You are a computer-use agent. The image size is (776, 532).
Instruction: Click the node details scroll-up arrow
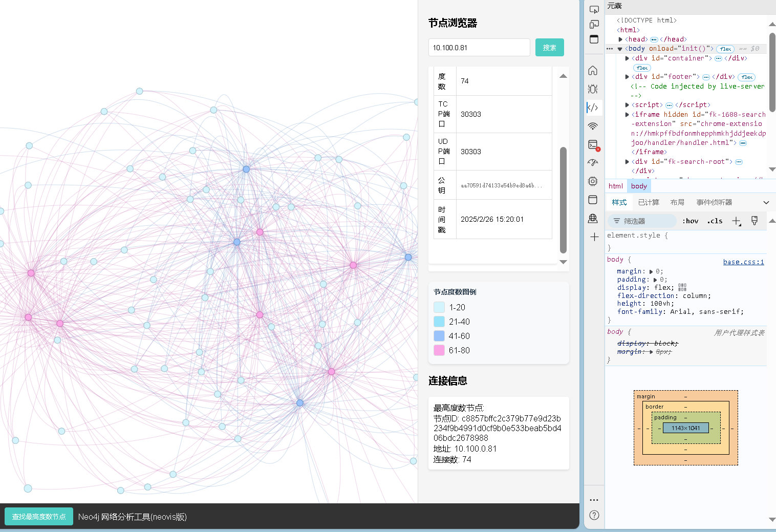pos(563,76)
